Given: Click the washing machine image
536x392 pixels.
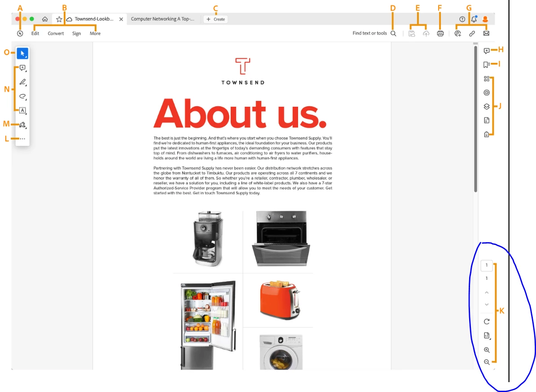Looking at the screenshot, I should click(x=281, y=352).
